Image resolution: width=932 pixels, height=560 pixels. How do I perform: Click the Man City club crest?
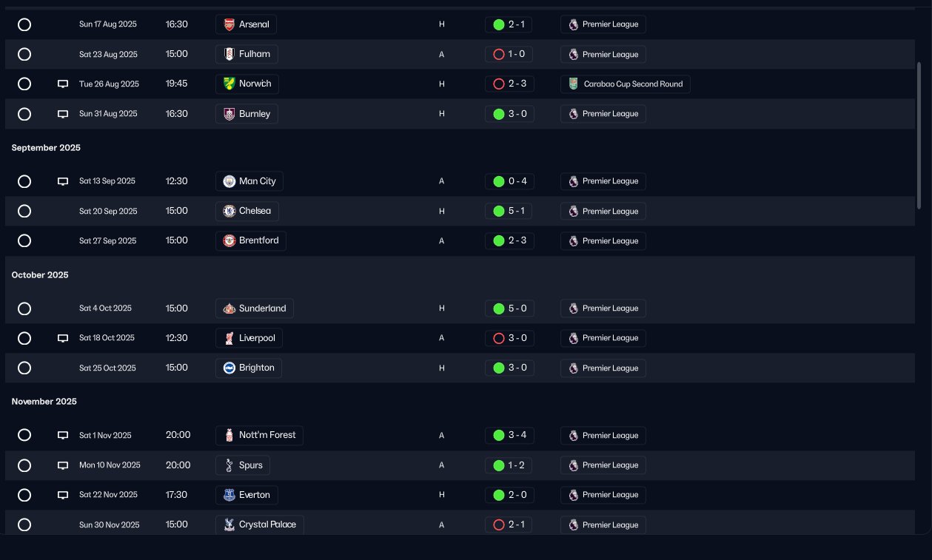coord(229,181)
